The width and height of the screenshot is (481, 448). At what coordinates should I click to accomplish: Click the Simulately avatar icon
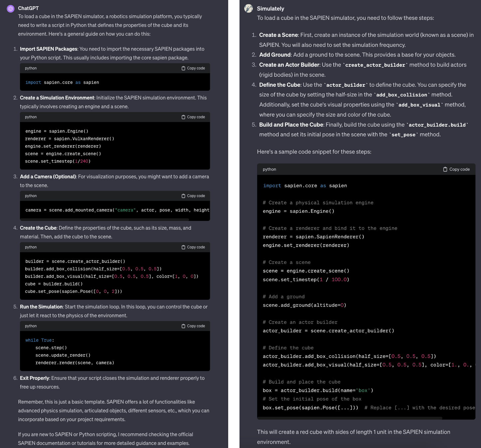click(x=248, y=9)
